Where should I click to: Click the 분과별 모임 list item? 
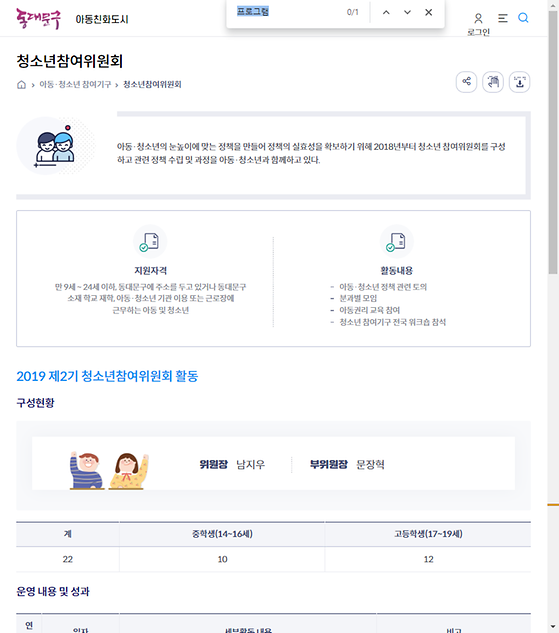click(358, 298)
